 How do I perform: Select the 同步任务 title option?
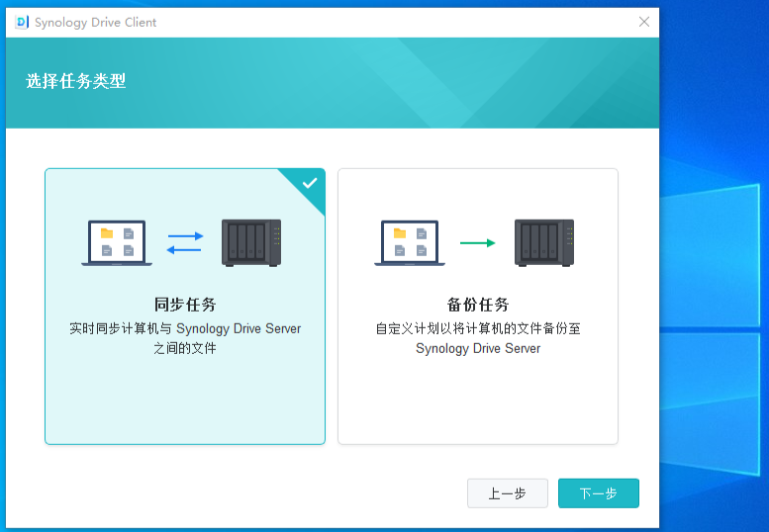(185, 305)
